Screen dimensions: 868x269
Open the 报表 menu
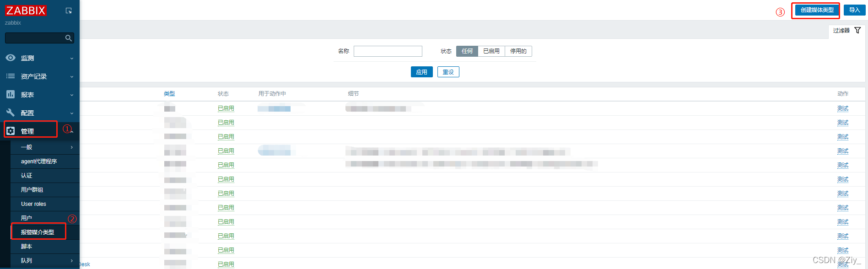point(27,95)
